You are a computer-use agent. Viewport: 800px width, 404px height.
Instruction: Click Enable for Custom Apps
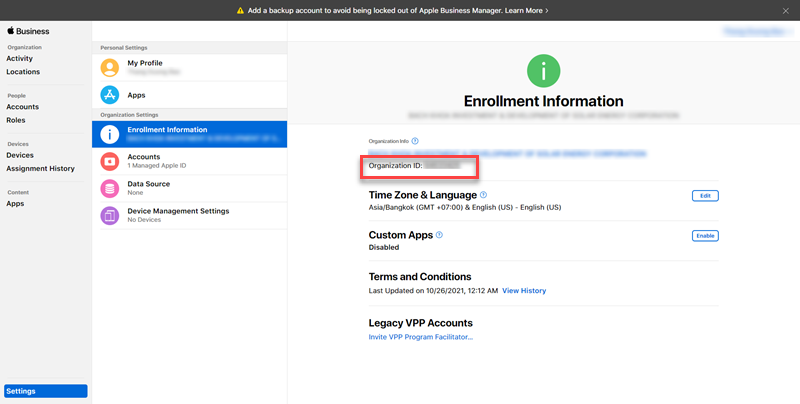[x=705, y=236]
